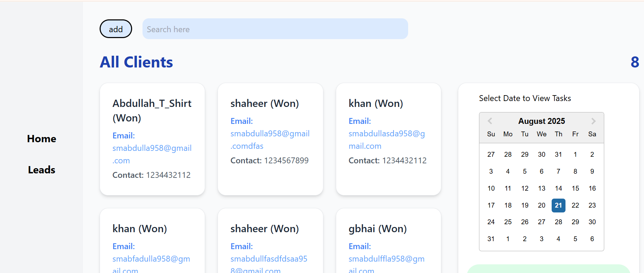
Task: Pick August 15 on the calendar
Action: coord(575,188)
